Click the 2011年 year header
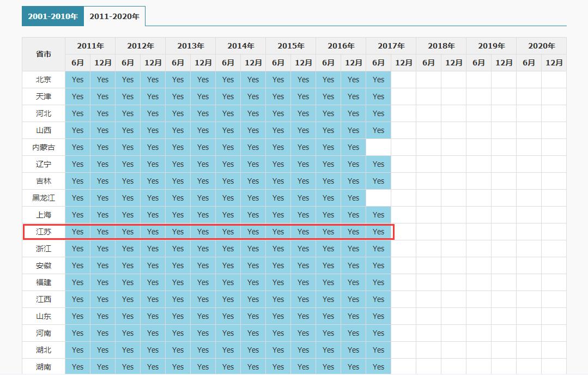588x375 pixels. point(90,46)
